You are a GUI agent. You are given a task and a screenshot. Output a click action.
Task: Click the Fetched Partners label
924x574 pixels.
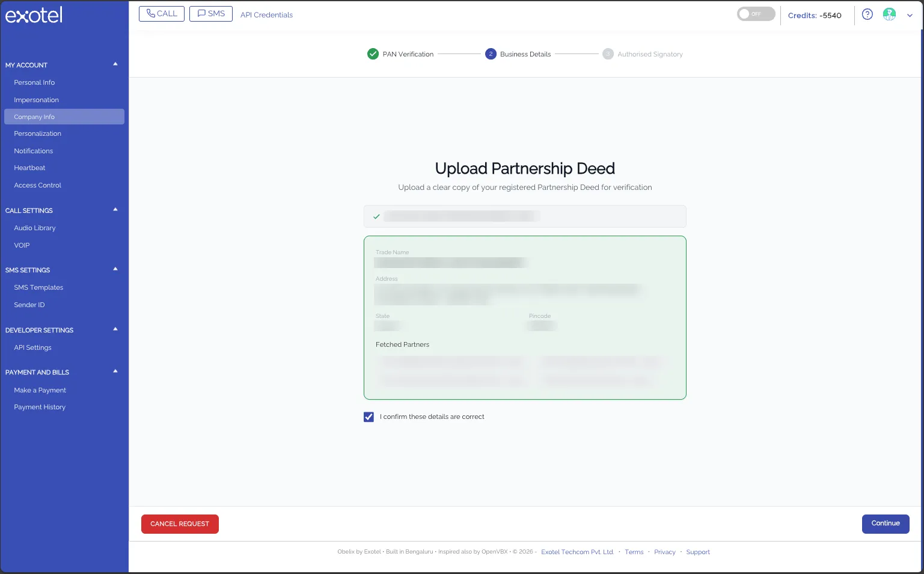[402, 344]
